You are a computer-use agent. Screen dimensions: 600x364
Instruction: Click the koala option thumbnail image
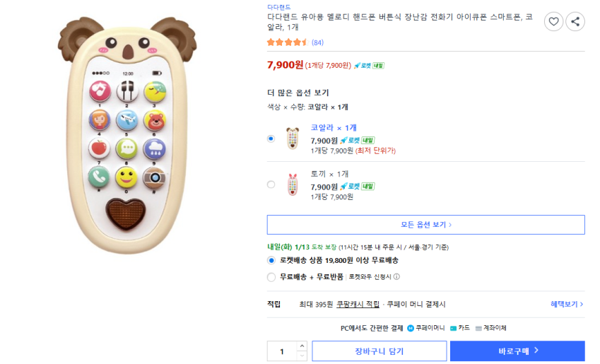291,138
